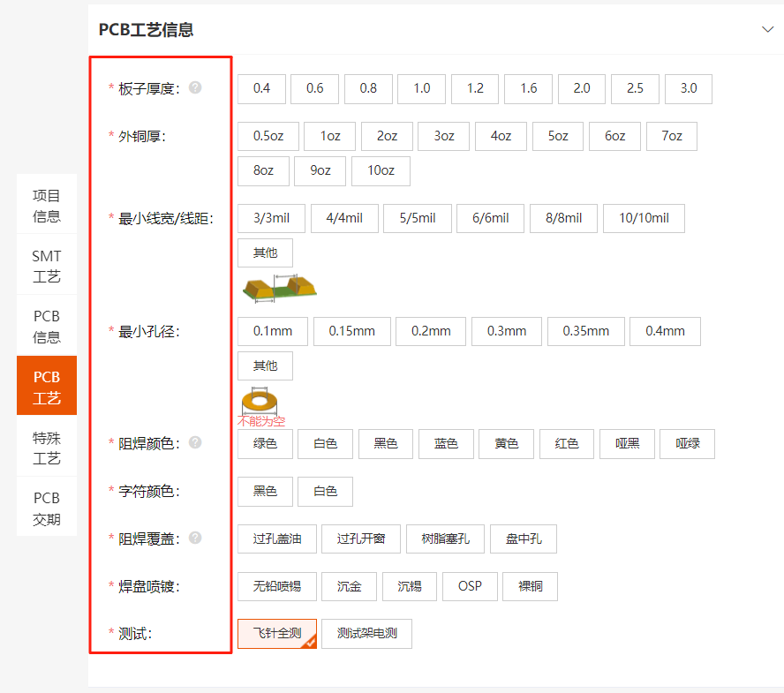Choose 0.15mm minimum hole diameter
This screenshot has height=693, width=784.
[x=352, y=332]
